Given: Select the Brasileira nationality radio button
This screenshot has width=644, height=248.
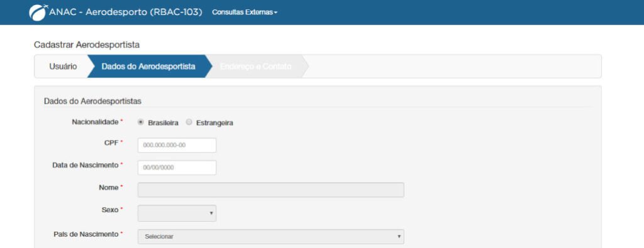Looking at the screenshot, I should pos(141,122).
